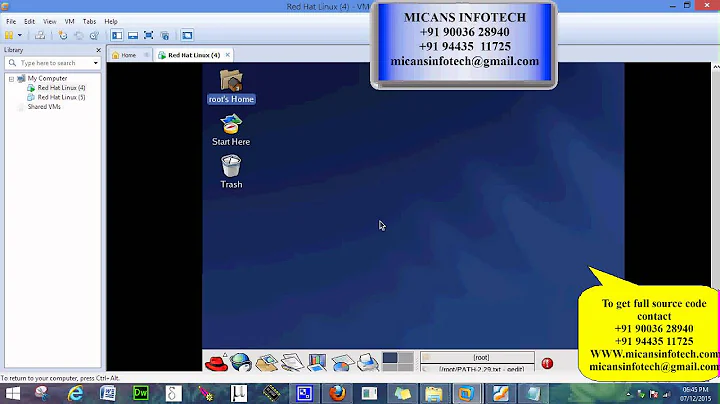Revert the VM to its last snapshot

pyautogui.click(x=79, y=35)
